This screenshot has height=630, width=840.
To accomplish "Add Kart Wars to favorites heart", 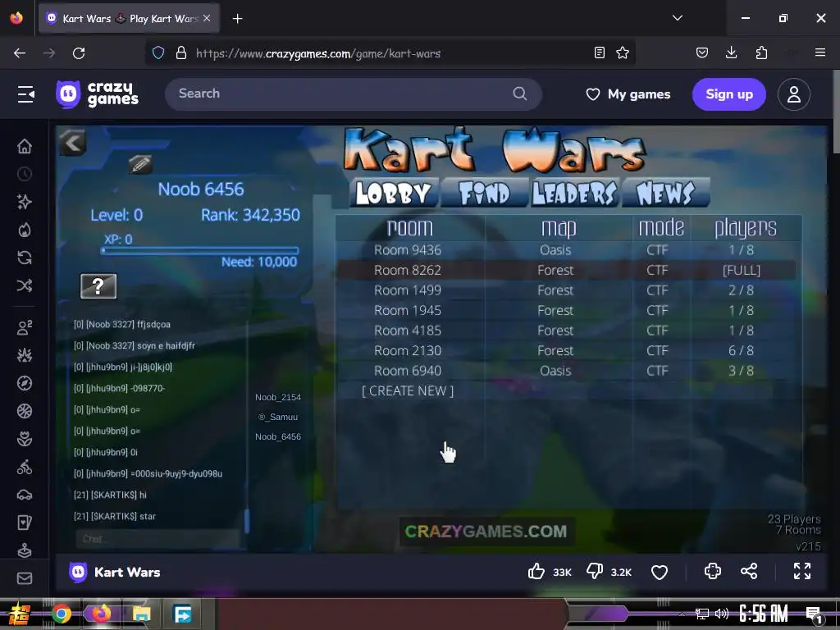I will (660, 572).
